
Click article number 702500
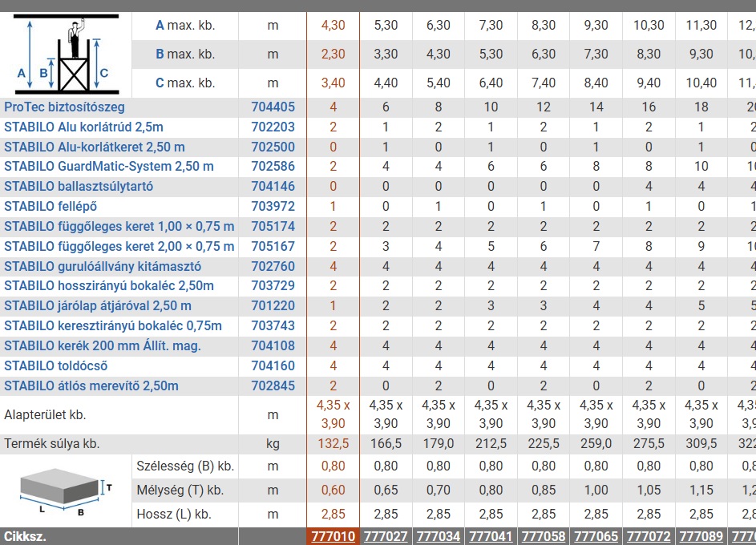click(x=273, y=147)
